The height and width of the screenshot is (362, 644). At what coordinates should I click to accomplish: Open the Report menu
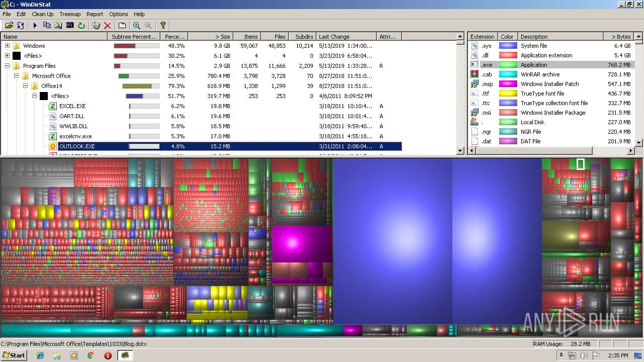[x=95, y=14]
